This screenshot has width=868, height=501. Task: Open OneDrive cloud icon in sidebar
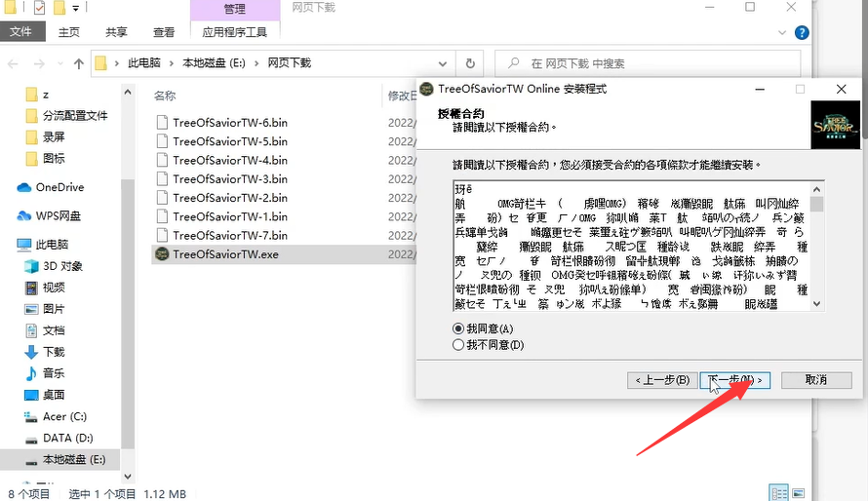tap(23, 187)
